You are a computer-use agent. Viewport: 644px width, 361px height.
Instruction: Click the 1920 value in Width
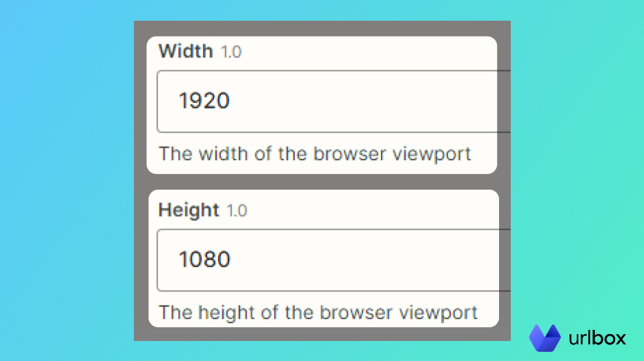[x=204, y=101]
